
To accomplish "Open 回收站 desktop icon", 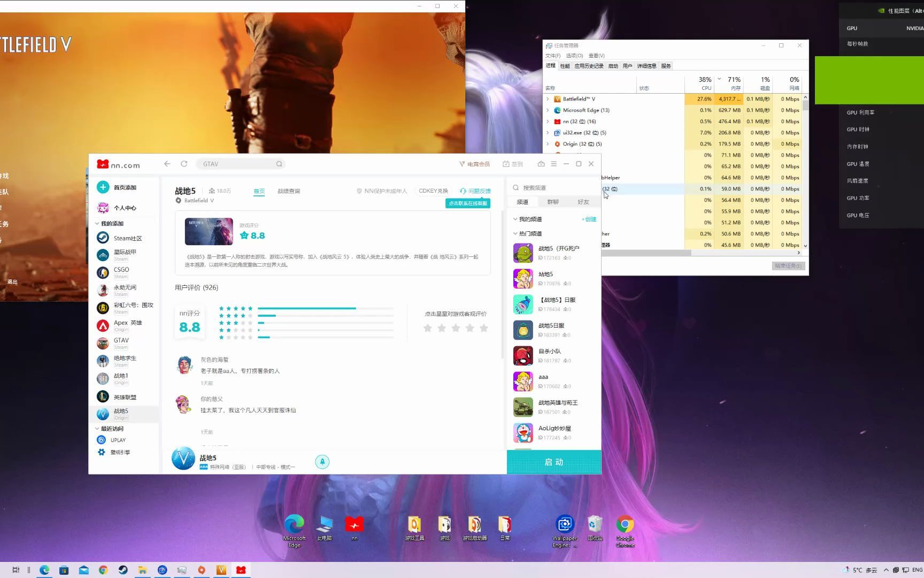I will click(x=595, y=528).
